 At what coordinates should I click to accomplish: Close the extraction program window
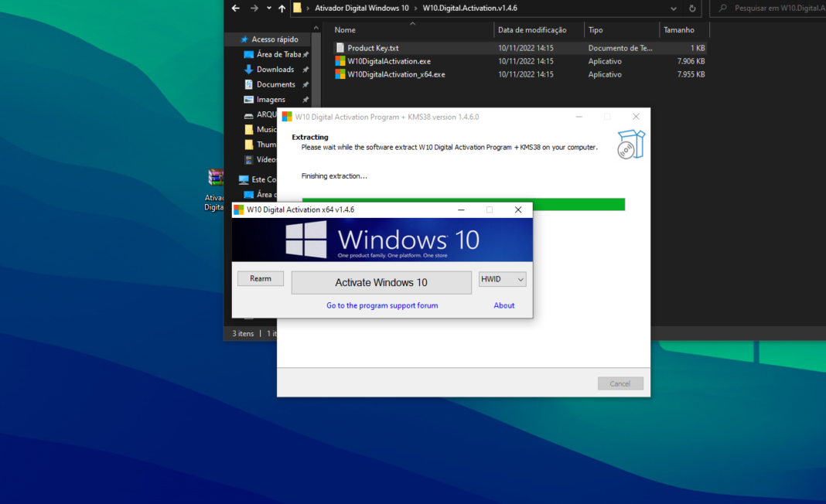(x=636, y=117)
